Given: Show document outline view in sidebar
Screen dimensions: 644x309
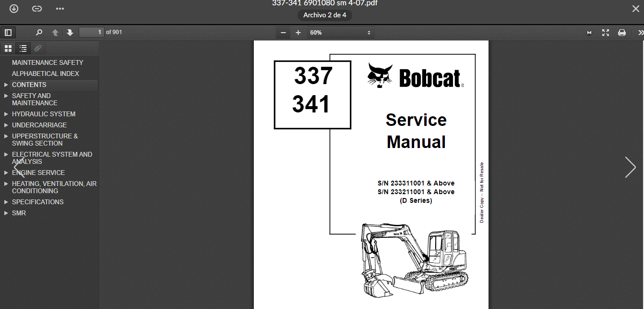Looking at the screenshot, I should coord(23,48).
